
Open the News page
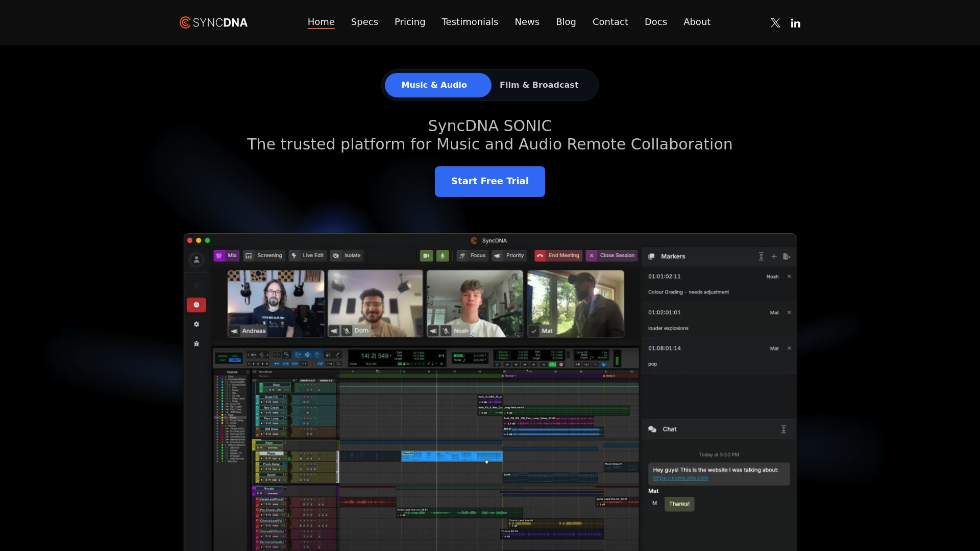click(x=527, y=22)
